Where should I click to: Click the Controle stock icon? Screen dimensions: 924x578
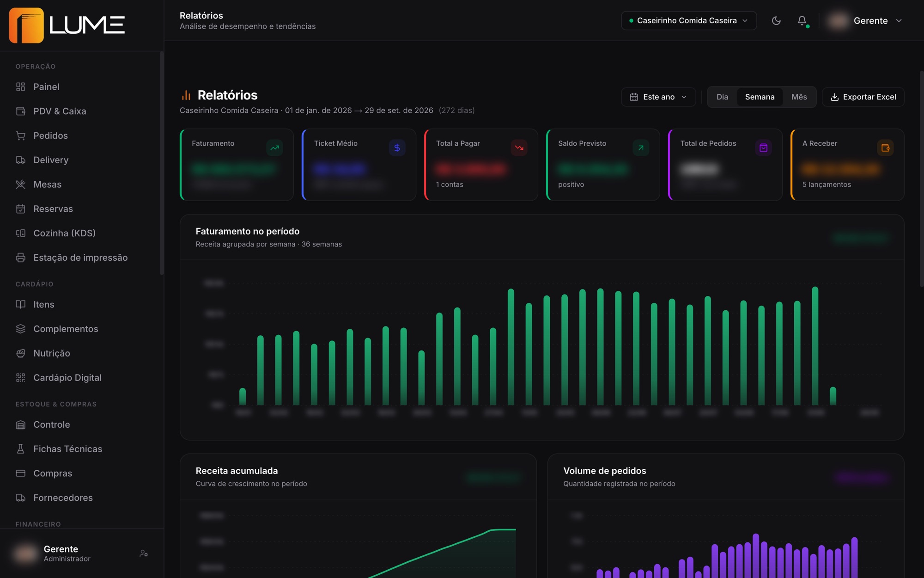(20, 425)
